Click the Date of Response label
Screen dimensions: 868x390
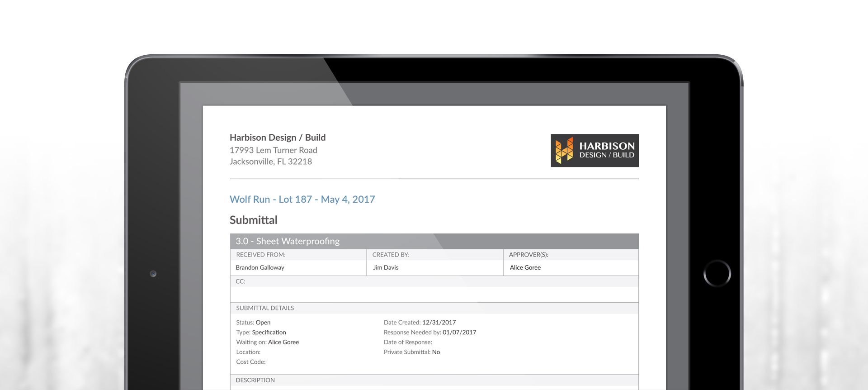tap(408, 342)
